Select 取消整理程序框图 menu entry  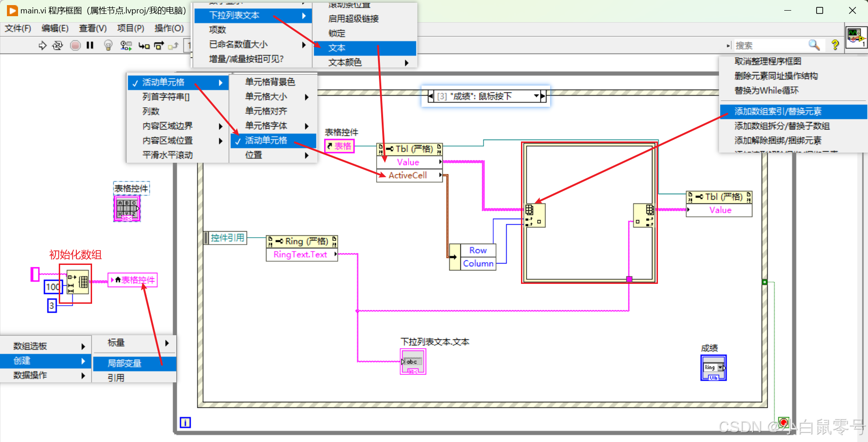(x=793, y=61)
